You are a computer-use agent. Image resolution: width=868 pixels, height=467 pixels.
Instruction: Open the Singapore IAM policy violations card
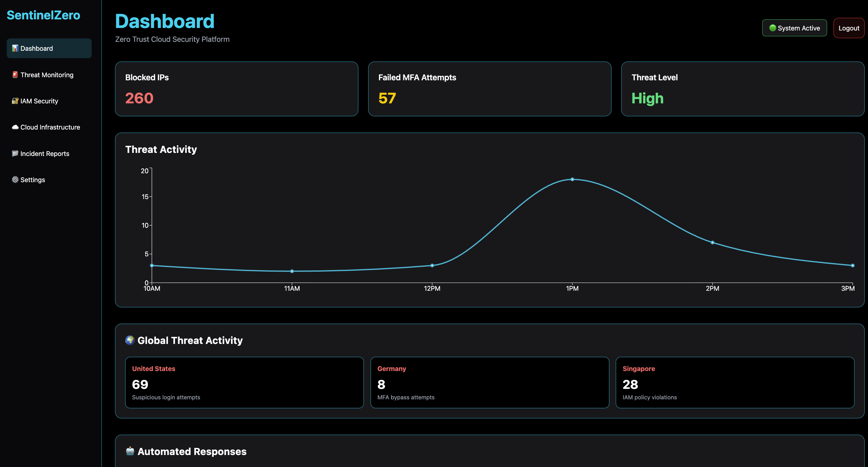(735, 382)
